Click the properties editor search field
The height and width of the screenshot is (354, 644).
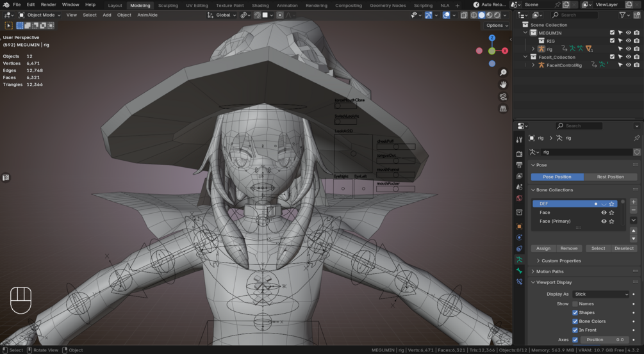click(579, 126)
